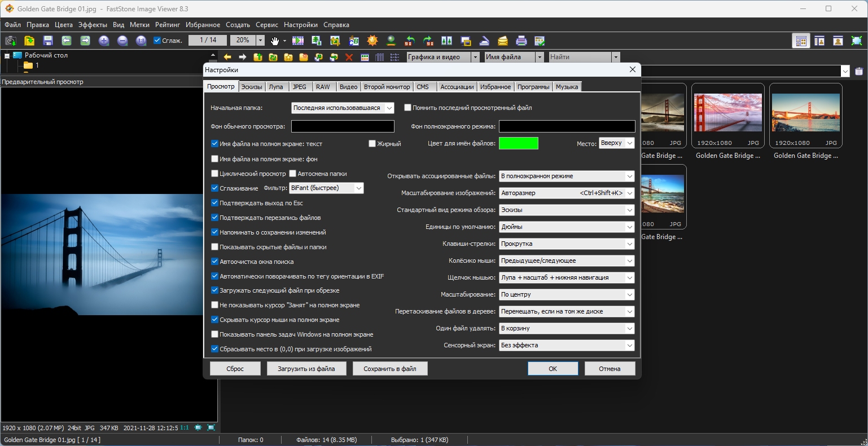The width and height of the screenshot is (868, 446).
Task: Open the Начальная папка dropdown
Action: pos(343,108)
